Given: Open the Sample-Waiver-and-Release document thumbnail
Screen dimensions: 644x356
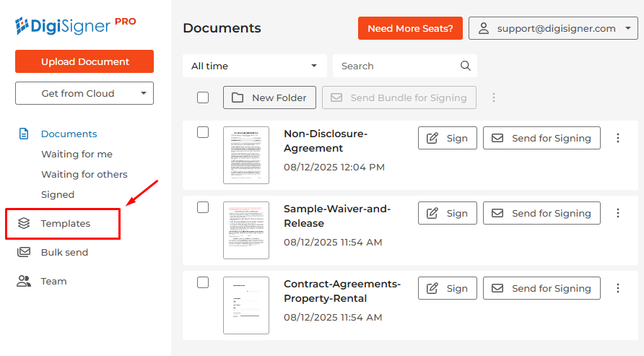Looking at the screenshot, I should pyautogui.click(x=246, y=230).
